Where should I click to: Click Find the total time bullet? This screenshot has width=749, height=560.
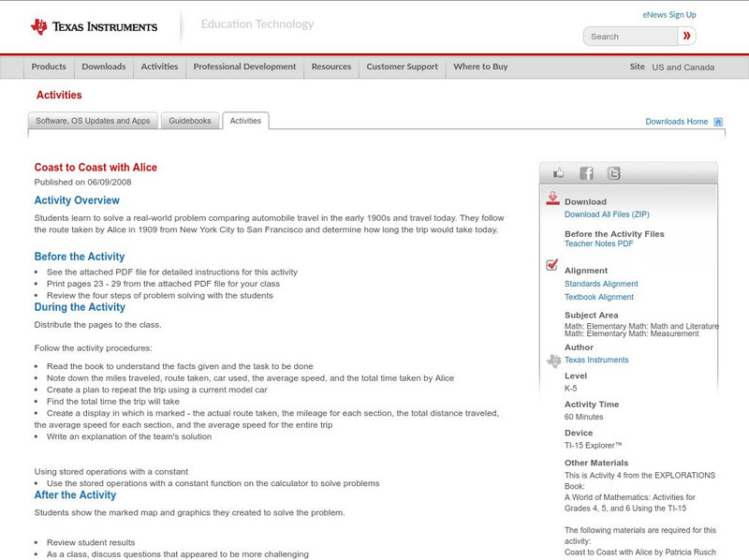pyautogui.click(x=113, y=402)
